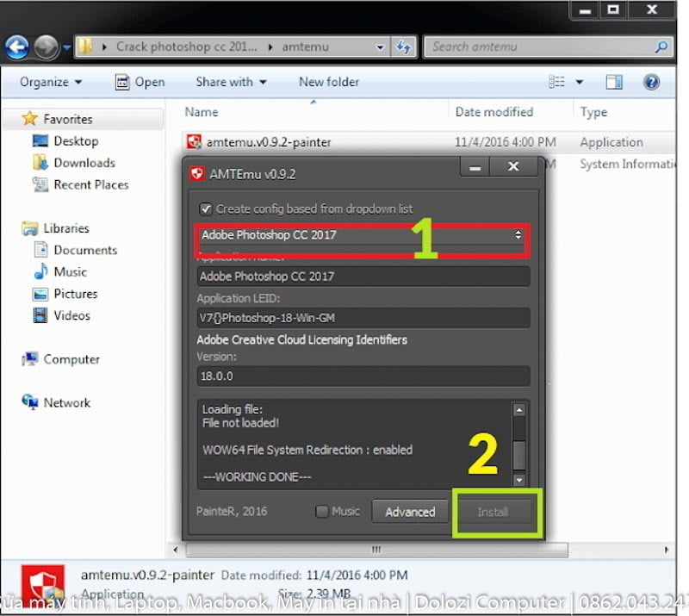689x616 pixels.
Task: Click the Install button
Action: tap(497, 511)
